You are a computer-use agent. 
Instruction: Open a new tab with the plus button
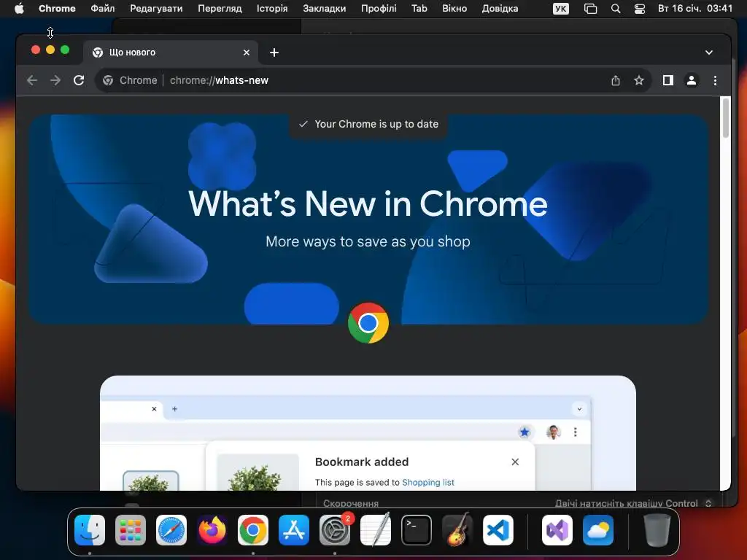(x=274, y=52)
